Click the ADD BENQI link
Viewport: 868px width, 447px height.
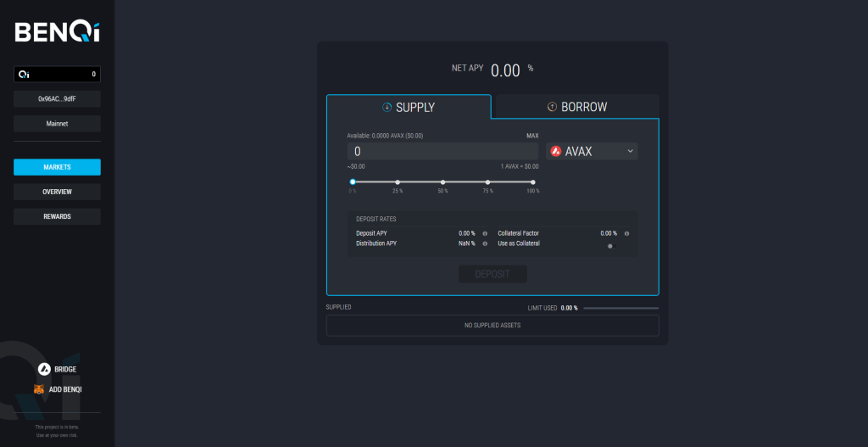[65, 389]
